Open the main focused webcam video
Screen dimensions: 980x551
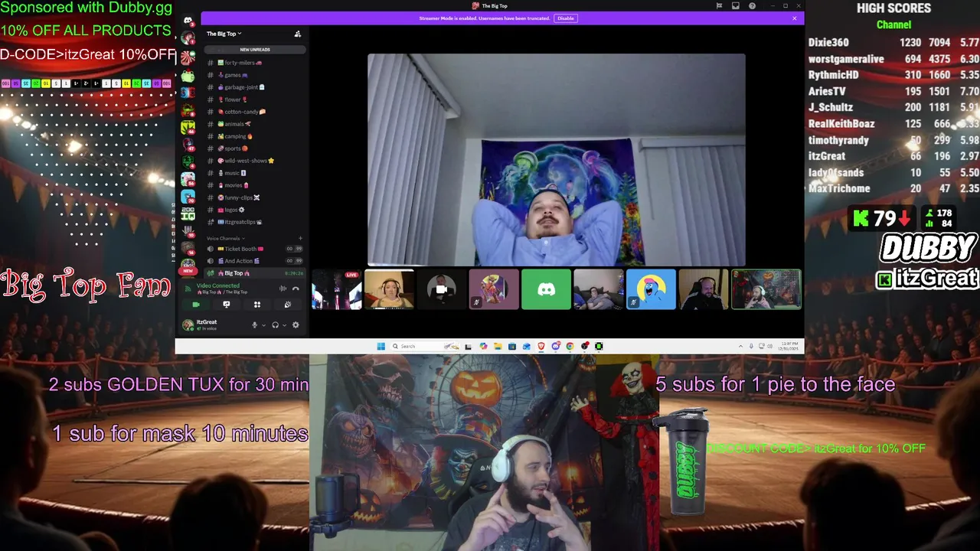pos(557,160)
